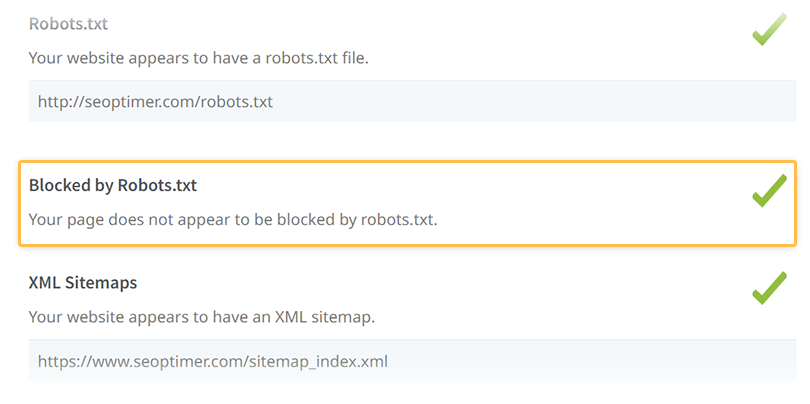
Task: Click the word "Blocked" in the highlighted heading
Action: (59, 185)
